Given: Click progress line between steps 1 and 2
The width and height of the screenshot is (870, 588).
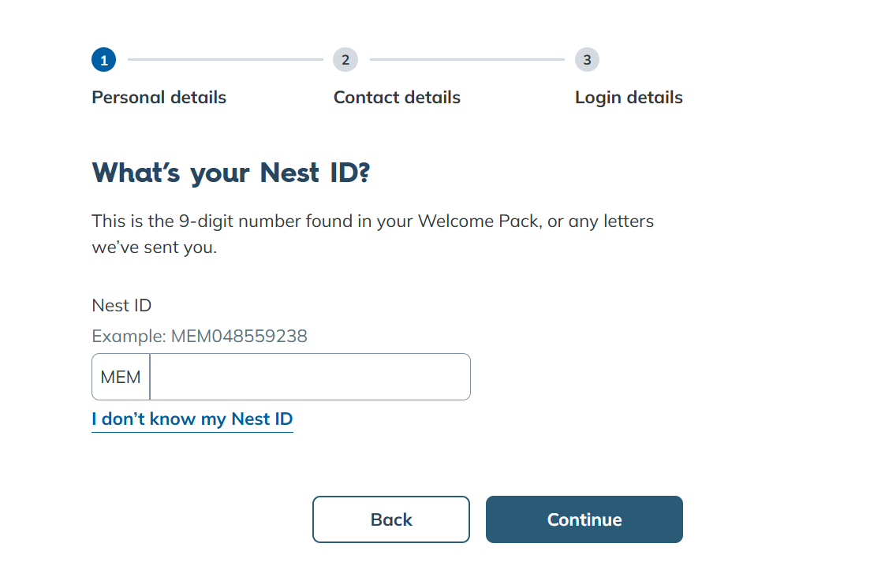Looking at the screenshot, I should click(226, 59).
